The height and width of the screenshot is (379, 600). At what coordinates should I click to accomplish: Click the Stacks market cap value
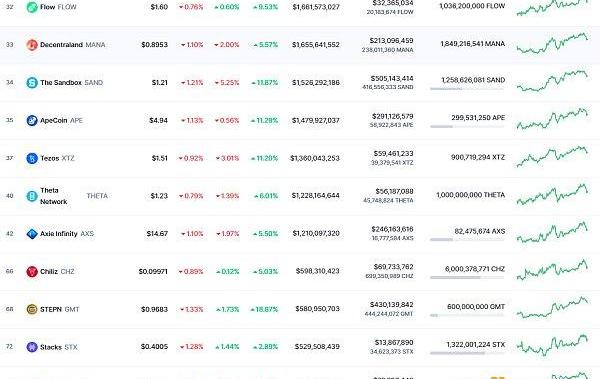coord(317,347)
